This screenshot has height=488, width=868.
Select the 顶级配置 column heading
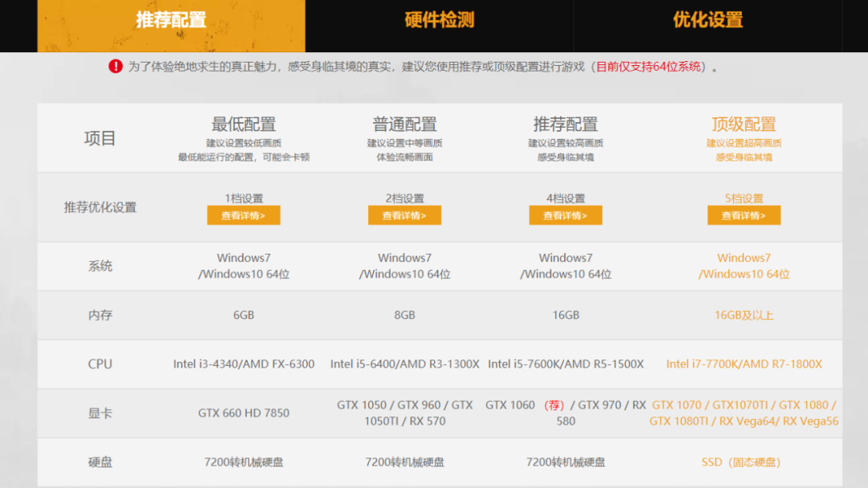tap(744, 124)
